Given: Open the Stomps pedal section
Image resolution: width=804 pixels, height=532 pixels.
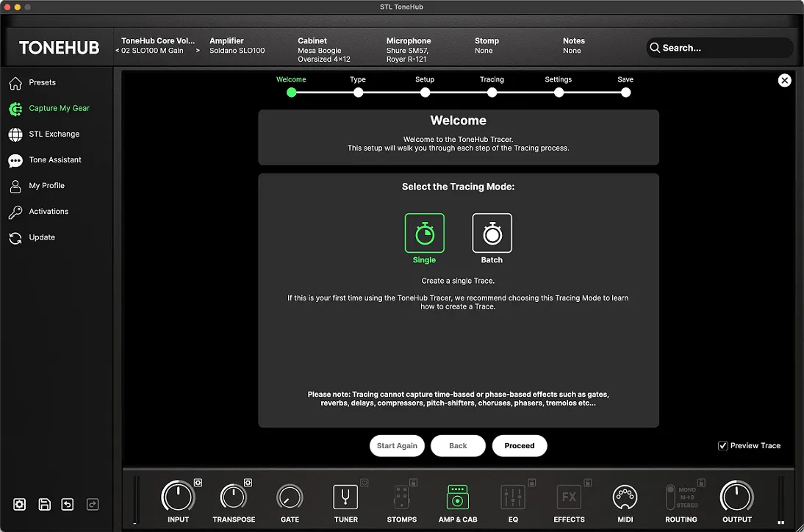Looking at the screenshot, I should pos(401,497).
